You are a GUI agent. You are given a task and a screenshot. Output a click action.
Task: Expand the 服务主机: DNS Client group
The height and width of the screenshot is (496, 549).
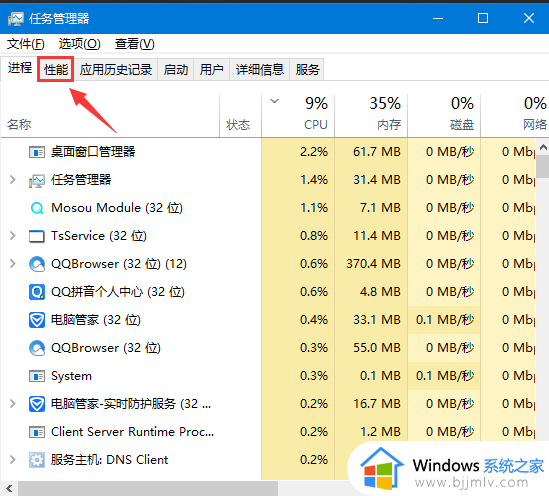[13, 459]
